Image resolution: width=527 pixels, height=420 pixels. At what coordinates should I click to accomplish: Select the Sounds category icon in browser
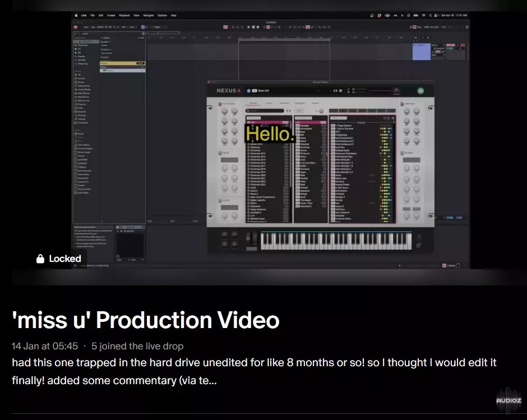click(76, 79)
